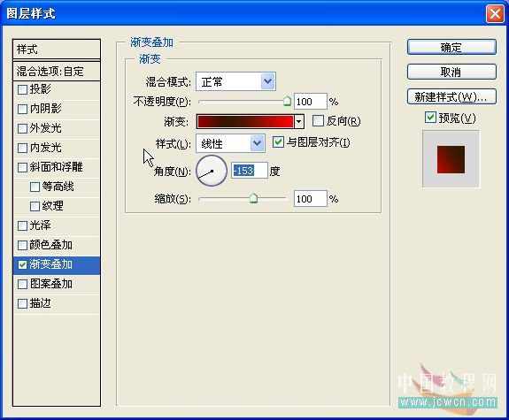
Task: Enable the 纹理 checkbox
Action: tap(35, 206)
